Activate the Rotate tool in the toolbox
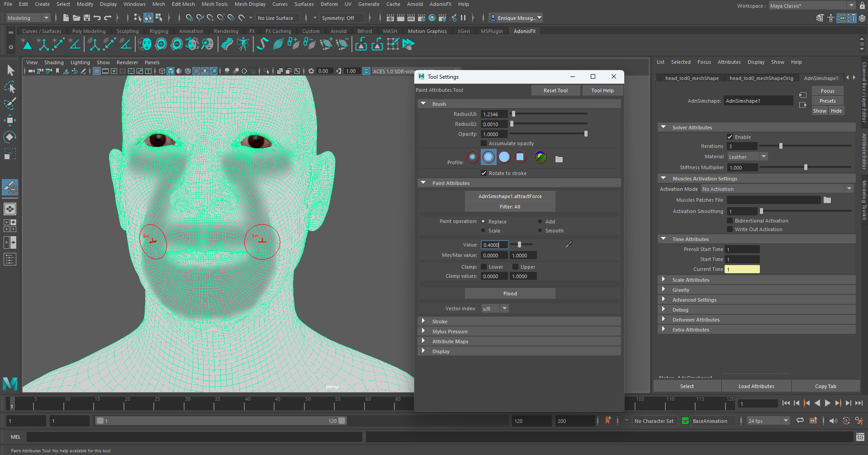 click(10, 137)
